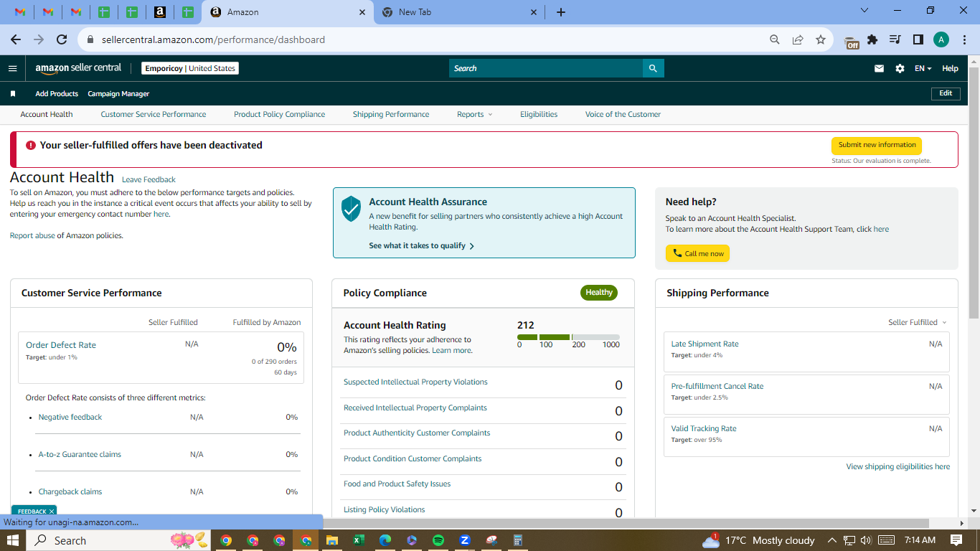Open Suspected Intellectual Property Violations
Screen dimensions: 980x551
click(x=415, y=382)
